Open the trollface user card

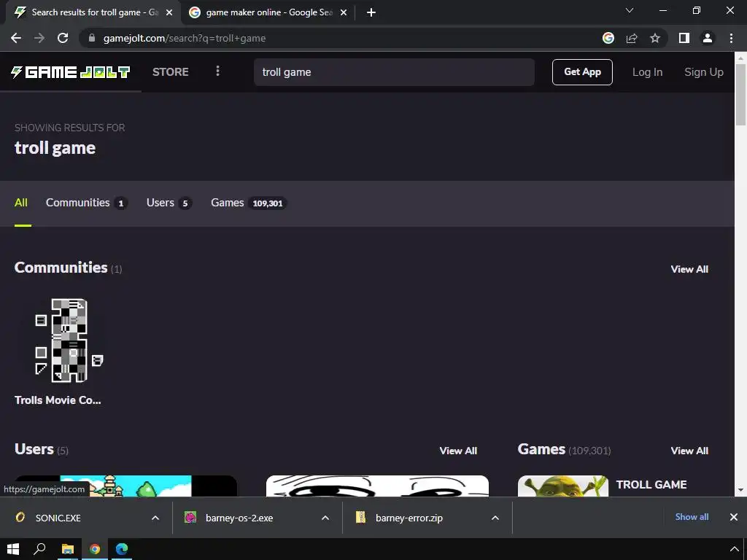tap(377, 486)
